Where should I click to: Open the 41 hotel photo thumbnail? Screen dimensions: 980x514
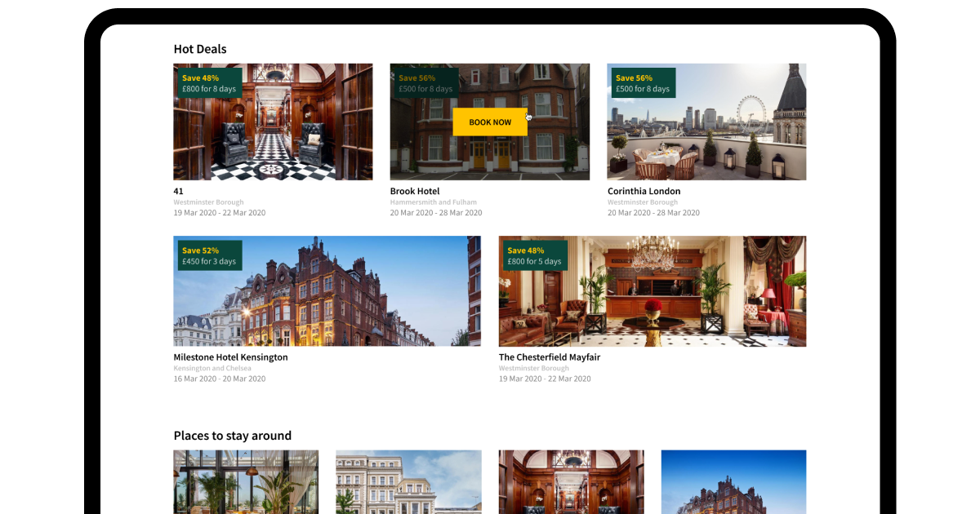[273, 122]
